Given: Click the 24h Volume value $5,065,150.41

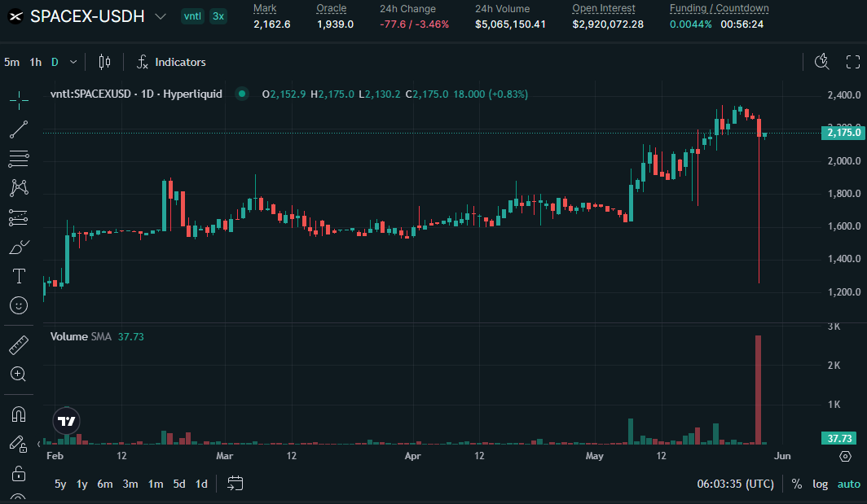Looking at the screenshot, I should click(x=510, y=24).
